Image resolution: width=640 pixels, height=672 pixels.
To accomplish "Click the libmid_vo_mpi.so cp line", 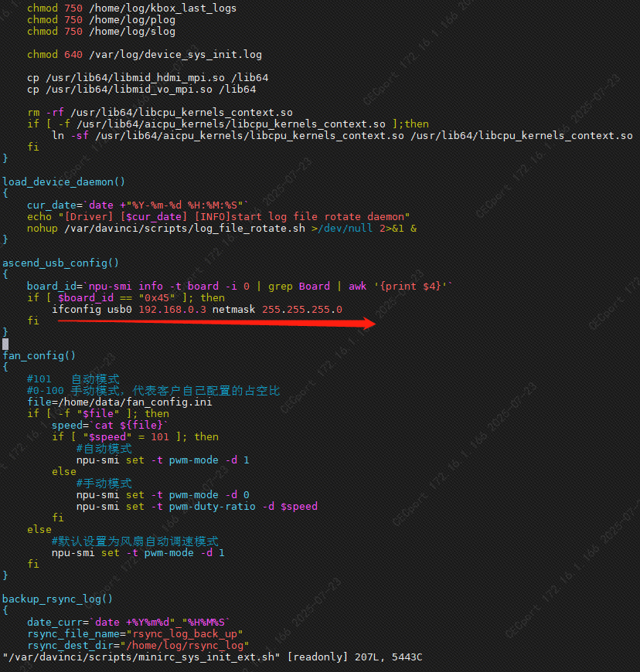I will pos(141,89).
